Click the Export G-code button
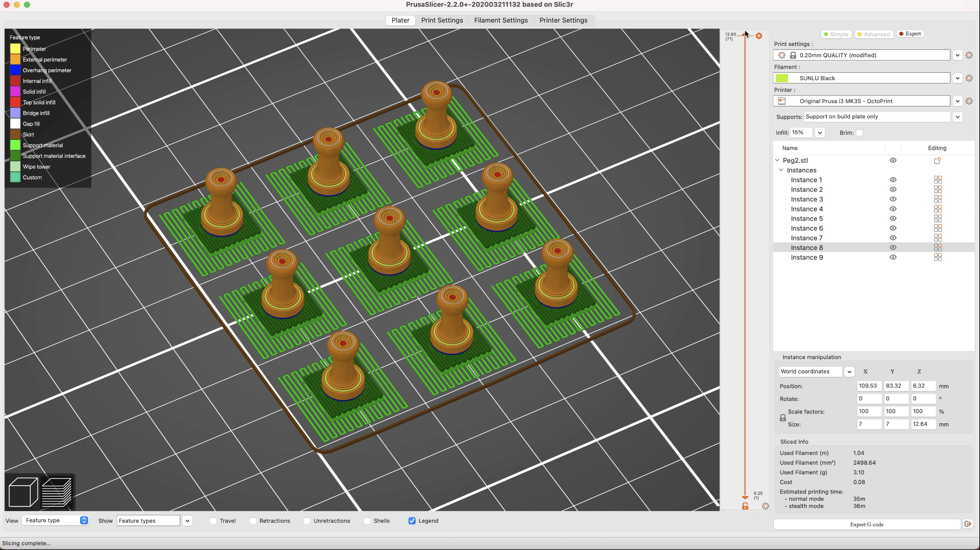The height and width of the screenshot is (550, 980). (x=867, y=524)
